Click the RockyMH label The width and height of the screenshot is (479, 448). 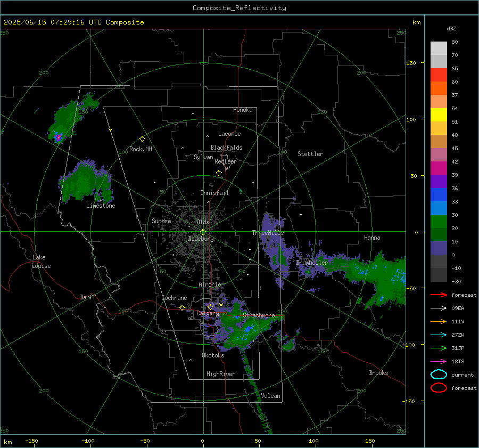[141, 149]
